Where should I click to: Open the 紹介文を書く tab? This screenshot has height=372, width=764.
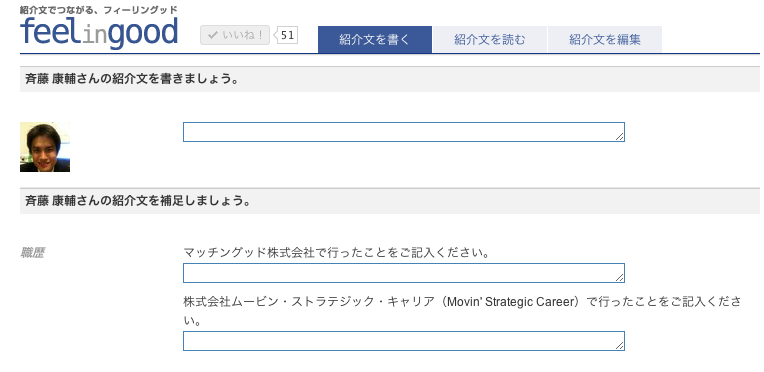point(375,39)
